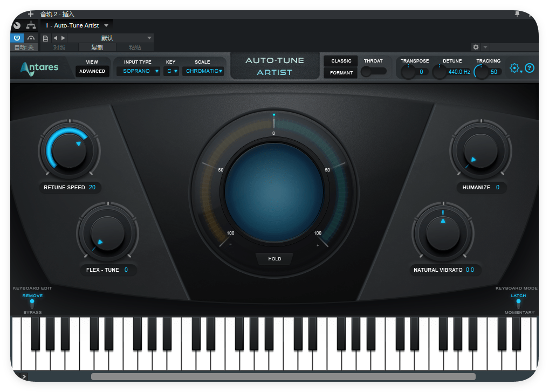This screenshot has width=549, height=392.
Task: Click the Tracking value 50
Action: [493, 72]
